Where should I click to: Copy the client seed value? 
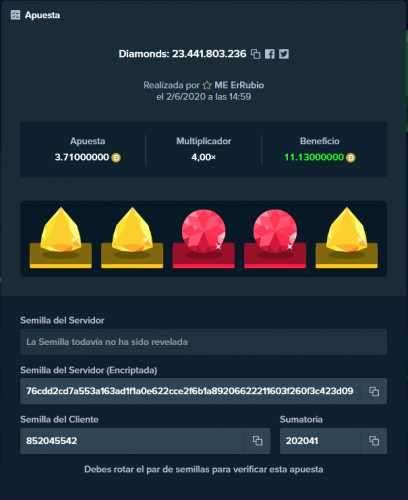point(257,441)
